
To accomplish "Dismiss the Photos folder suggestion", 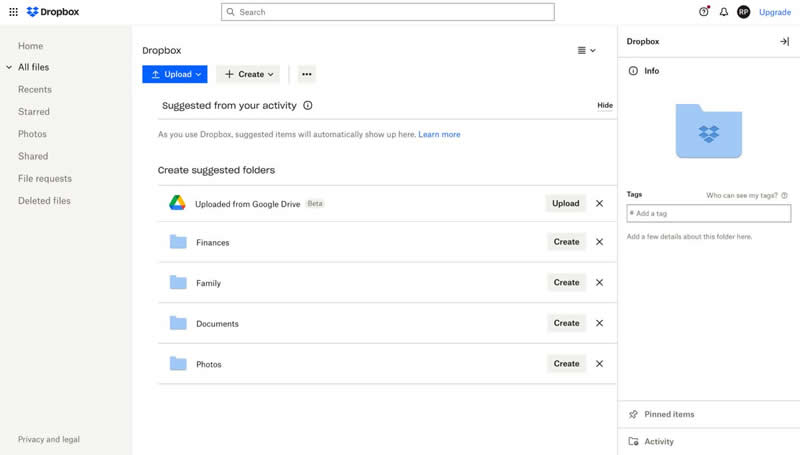I will click(x=599, y=364).
